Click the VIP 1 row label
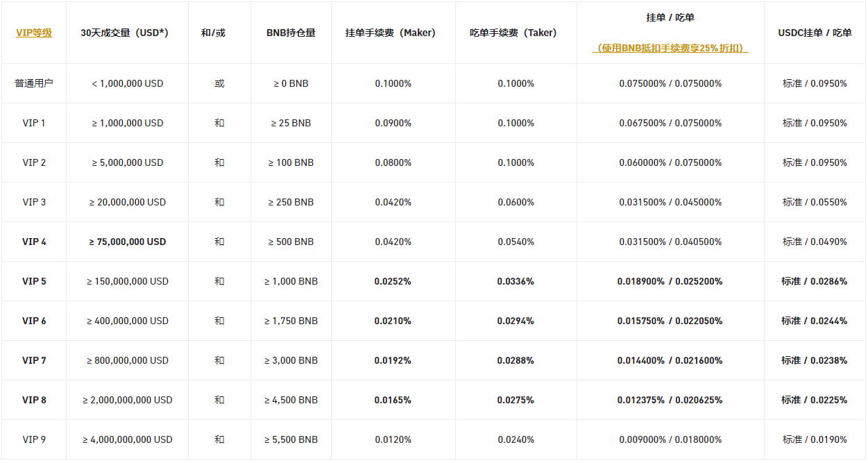The height and width of the screenshot is (463, 868). (x=33, y=123)
